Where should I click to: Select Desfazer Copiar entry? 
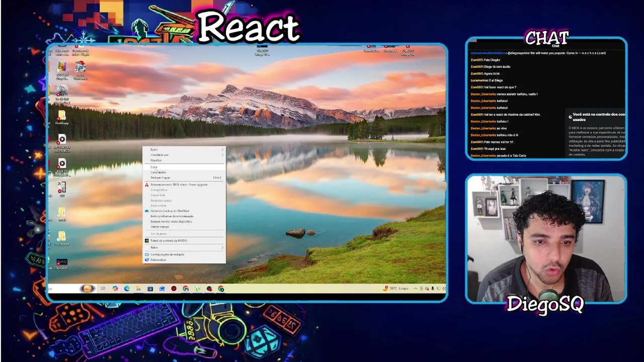pyautogui.click(x=184, y=177)
